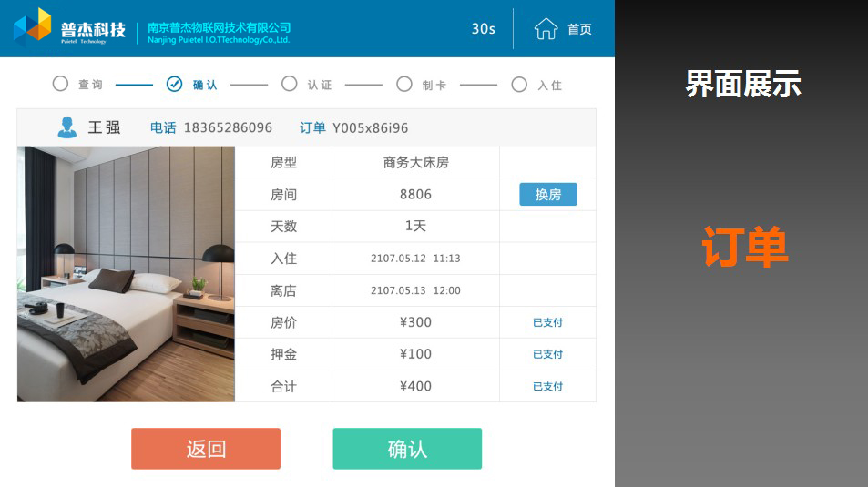Click the 30s countdown timer

[483, 29]
